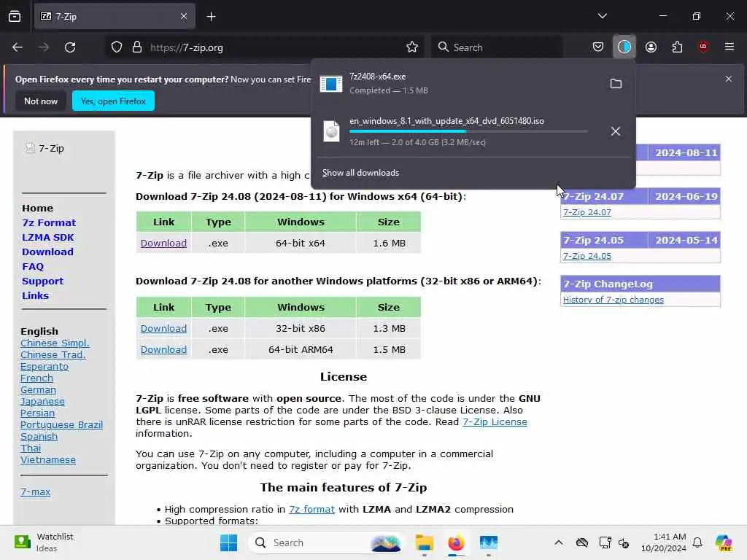Bookmark this page with star icon
The image size is (747, 560).
pos(412,47)
